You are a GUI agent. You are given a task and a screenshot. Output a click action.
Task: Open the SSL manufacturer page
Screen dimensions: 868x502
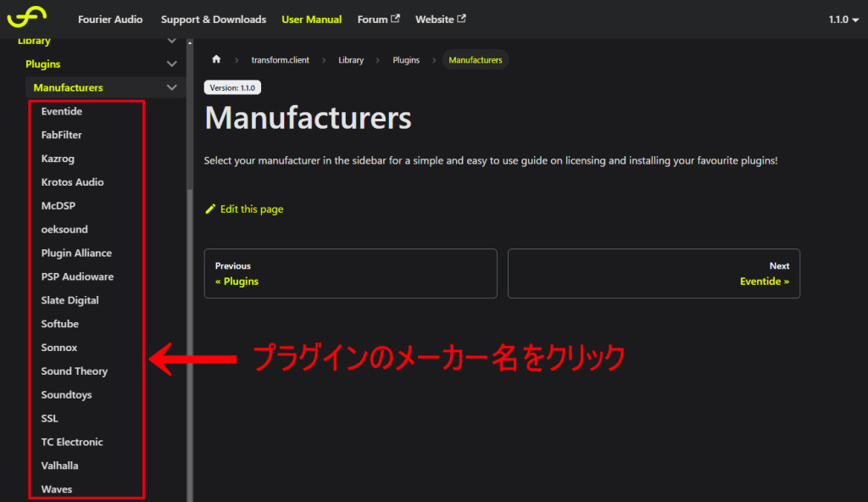(x=49, y=418)
